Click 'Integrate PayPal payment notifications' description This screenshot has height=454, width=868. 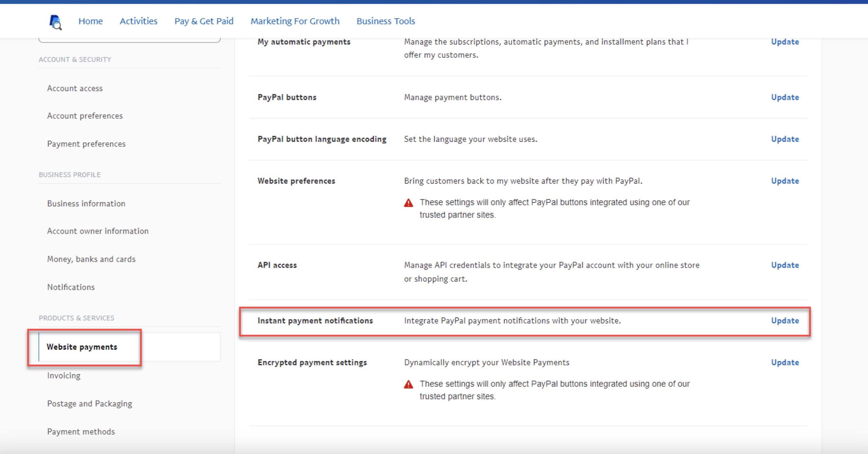tap(512, 321)
